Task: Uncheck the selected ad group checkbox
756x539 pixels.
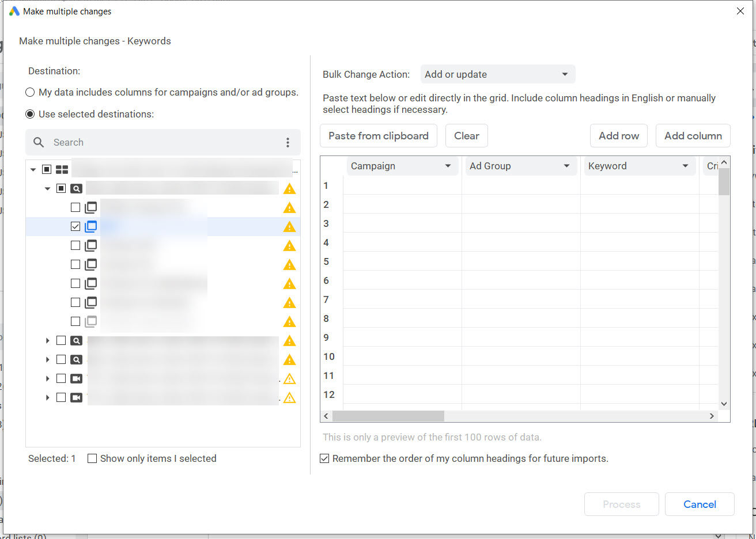Action: tap(75, 226)
